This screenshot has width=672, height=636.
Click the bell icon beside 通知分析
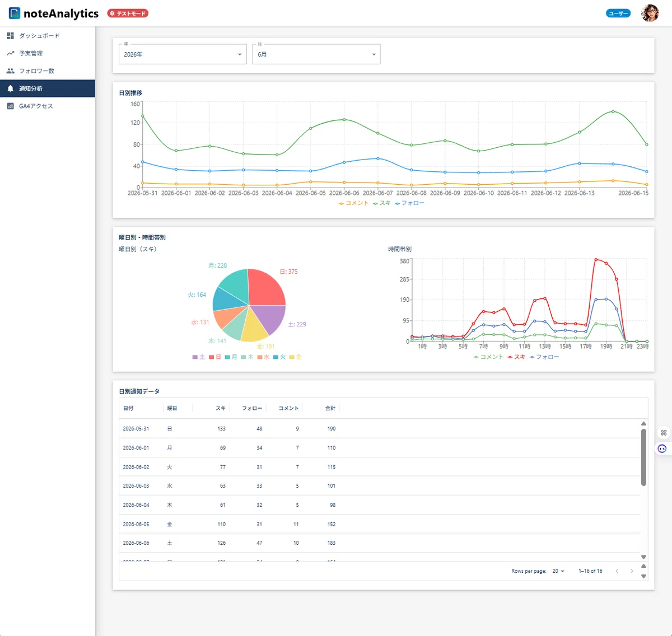point(10,88)
